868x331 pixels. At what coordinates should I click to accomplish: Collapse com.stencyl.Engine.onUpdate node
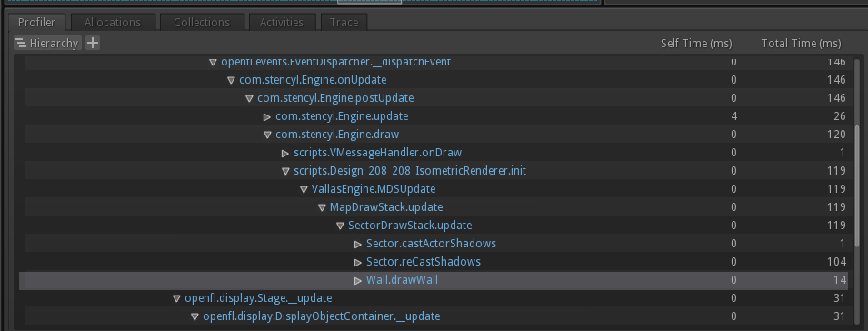click(x=231, y=80)
